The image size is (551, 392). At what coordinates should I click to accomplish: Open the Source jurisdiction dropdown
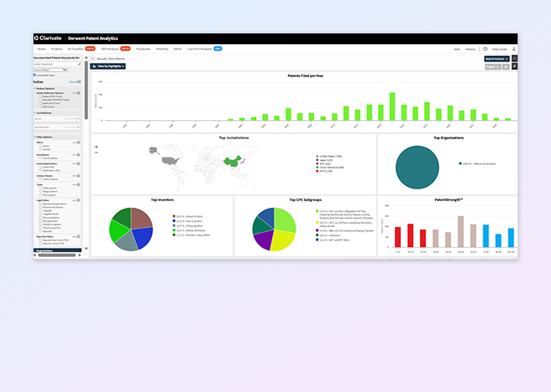[58, 118]
